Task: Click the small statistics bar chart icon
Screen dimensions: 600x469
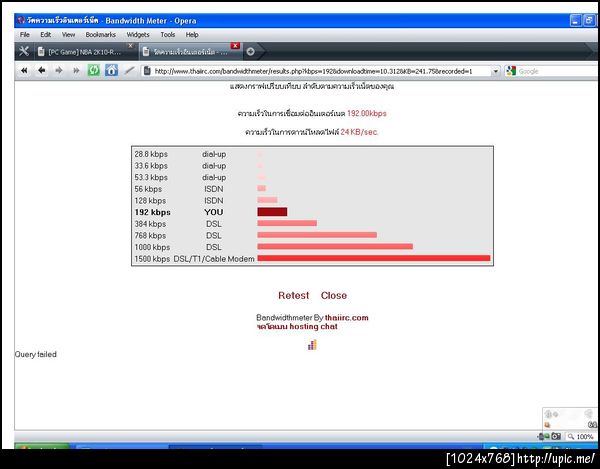Action: 312,345
